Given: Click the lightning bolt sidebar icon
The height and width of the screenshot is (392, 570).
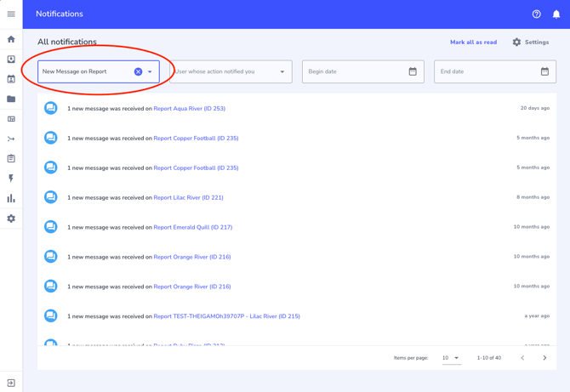Looking at the screenshot, I should click(x=11, y=179).
